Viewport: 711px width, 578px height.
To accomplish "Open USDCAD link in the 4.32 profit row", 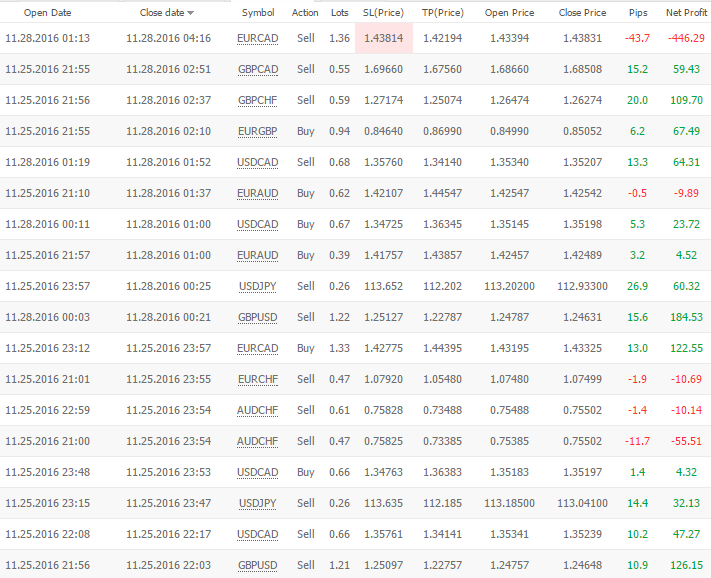I will [x=258, y=472].
